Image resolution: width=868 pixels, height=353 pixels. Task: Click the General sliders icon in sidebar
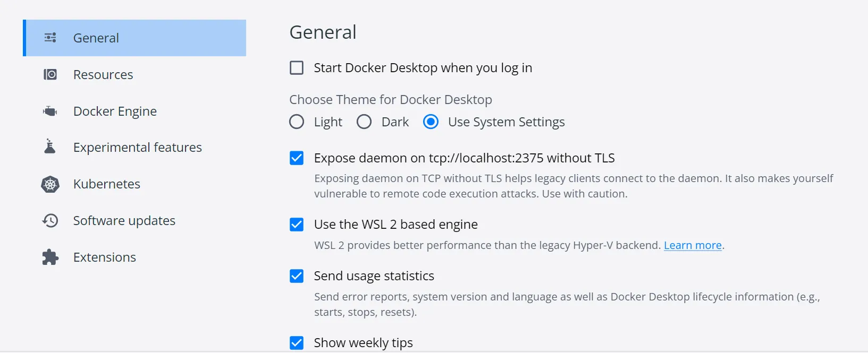[50, 38]
